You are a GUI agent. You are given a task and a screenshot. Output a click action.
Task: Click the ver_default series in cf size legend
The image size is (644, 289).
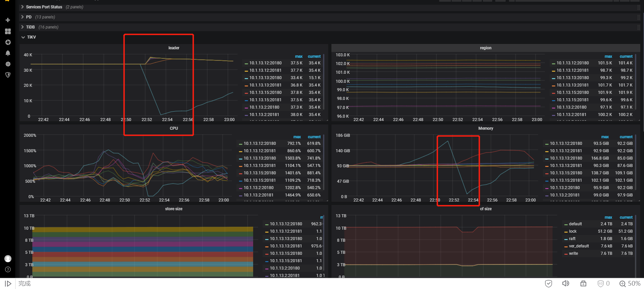coord(579,246)
